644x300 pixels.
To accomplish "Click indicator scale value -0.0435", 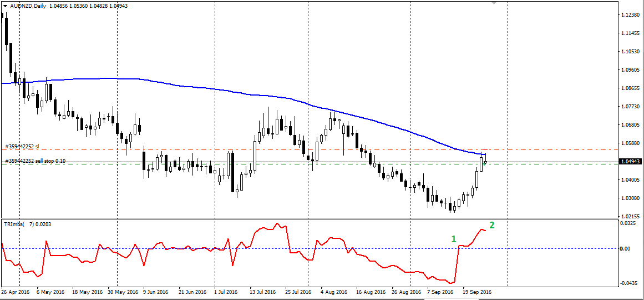I will 630,283.
